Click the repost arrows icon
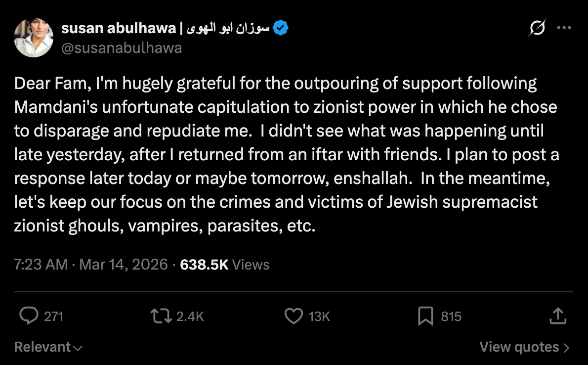The width and height of the screenshot is (588, 365). 162,316
